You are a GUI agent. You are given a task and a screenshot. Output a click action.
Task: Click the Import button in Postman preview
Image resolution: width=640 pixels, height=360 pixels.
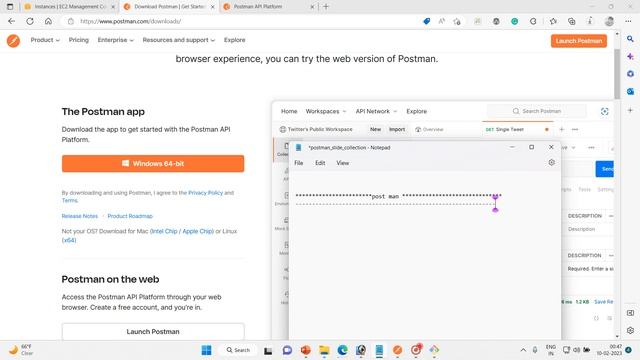[x=397, y=129]
